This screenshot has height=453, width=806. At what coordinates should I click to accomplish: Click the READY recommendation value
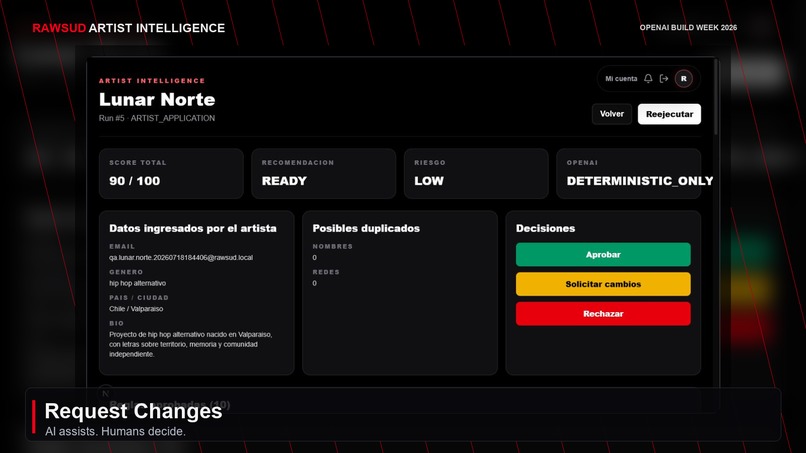pos(284,181)
